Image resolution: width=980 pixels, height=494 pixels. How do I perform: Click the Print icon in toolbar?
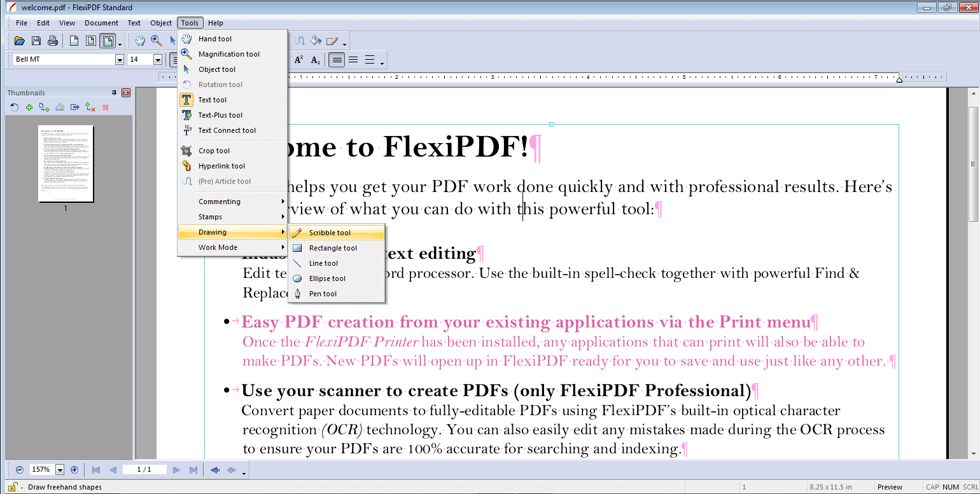coord(53,41)
